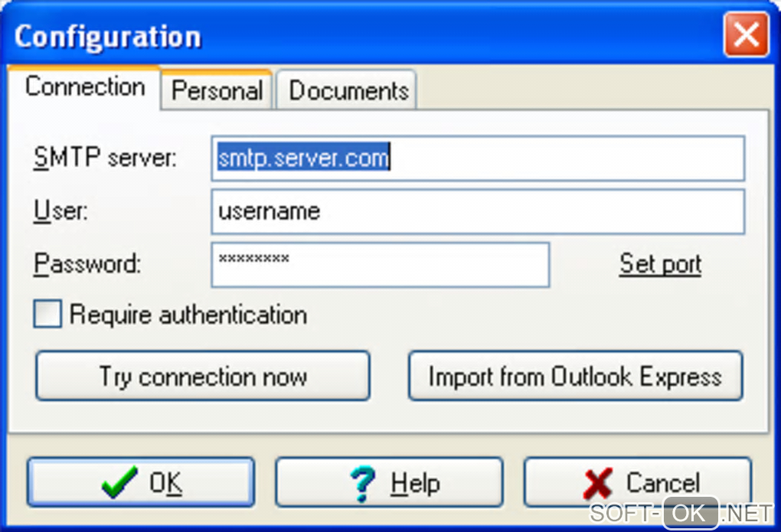Close the Configuration window
Viewport: 781px width, 532px height.
click(x=746, y=34)
